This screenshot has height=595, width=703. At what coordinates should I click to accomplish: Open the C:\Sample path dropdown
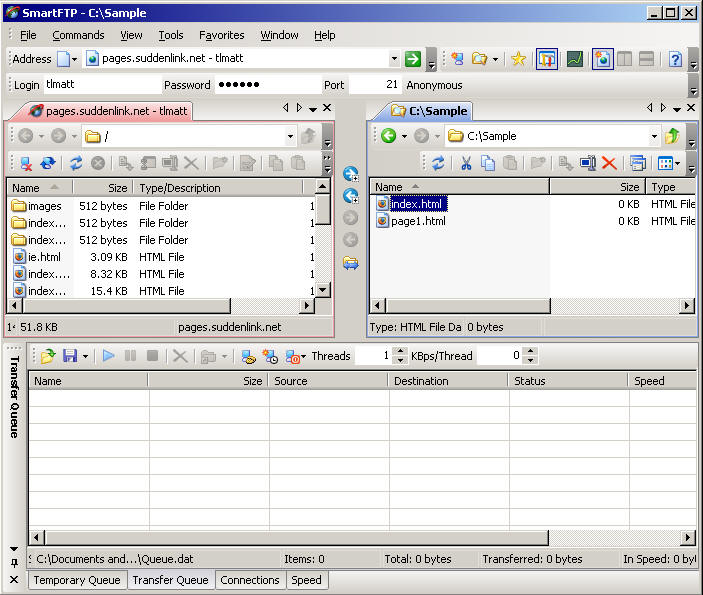(x=655, y=136)
